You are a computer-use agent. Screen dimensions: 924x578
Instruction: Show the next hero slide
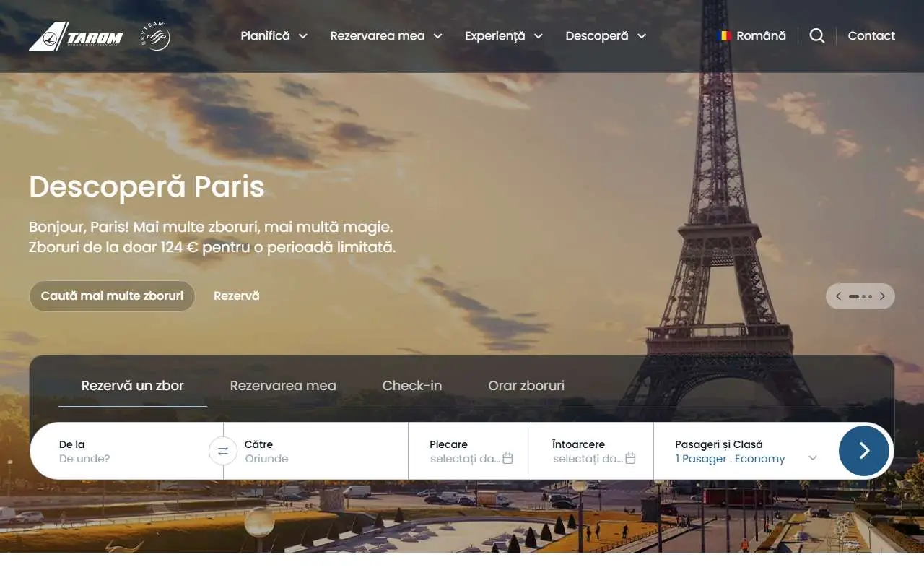pyautogui.click(x=882, y=296)
